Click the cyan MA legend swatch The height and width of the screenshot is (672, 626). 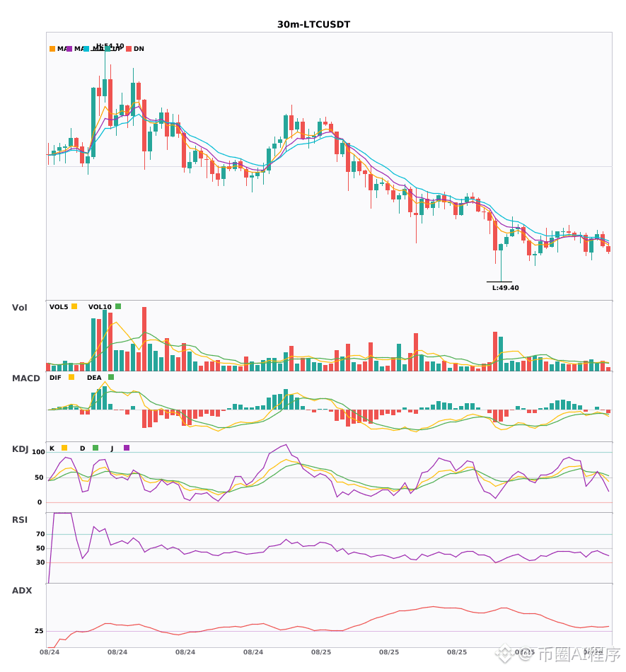[86, 49]
